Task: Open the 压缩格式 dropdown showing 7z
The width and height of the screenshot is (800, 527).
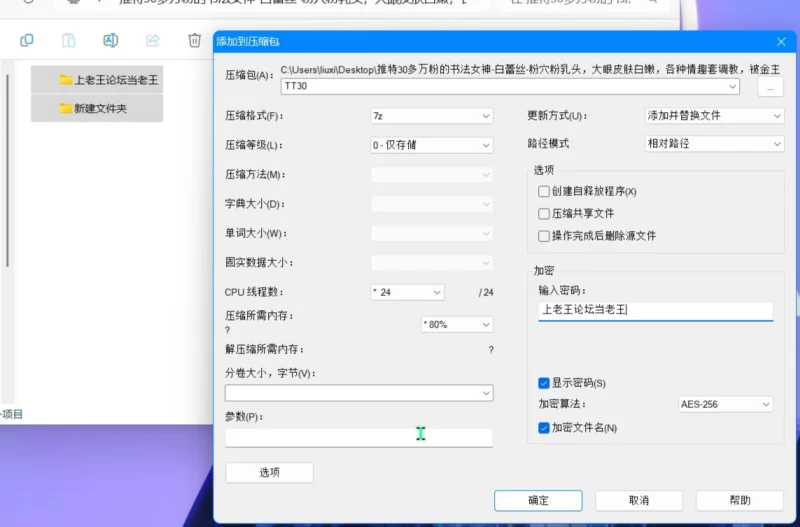Action: point(432,116)
